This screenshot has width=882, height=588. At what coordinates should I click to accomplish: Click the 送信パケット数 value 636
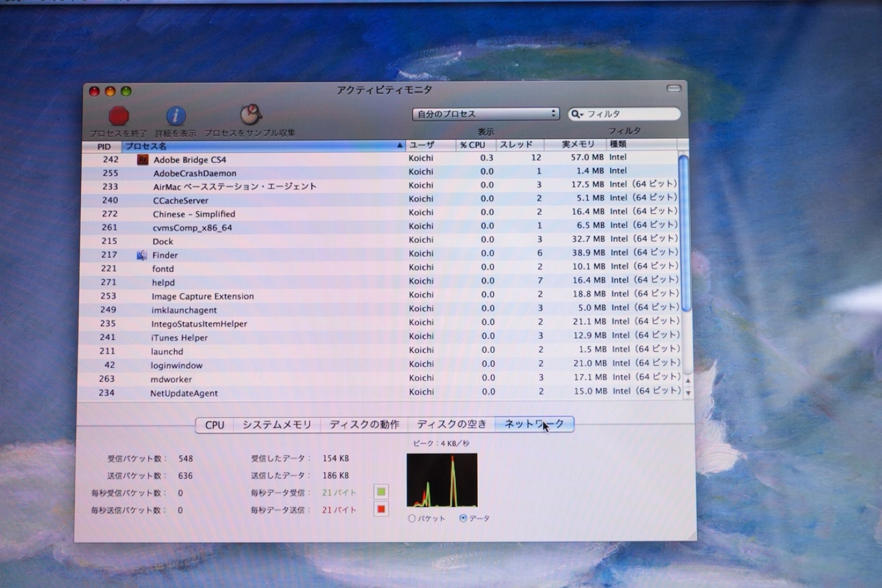[x=186, y=475]
